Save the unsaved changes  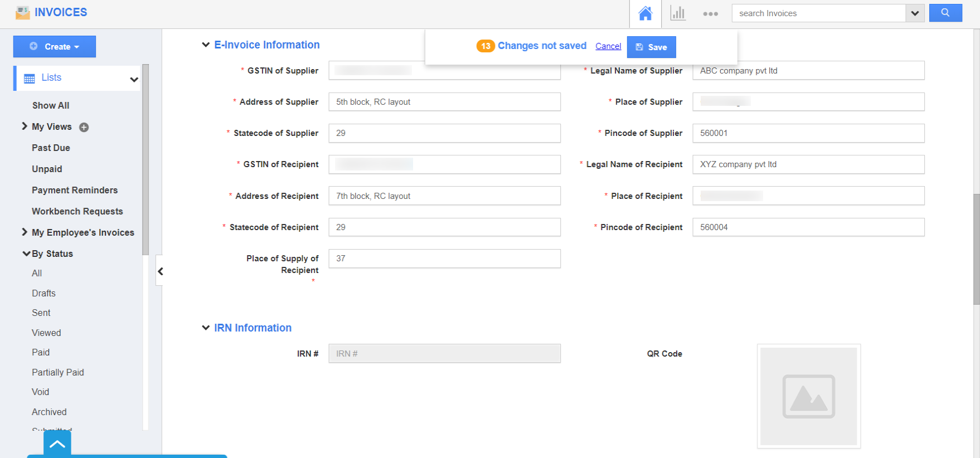point(651,47)
